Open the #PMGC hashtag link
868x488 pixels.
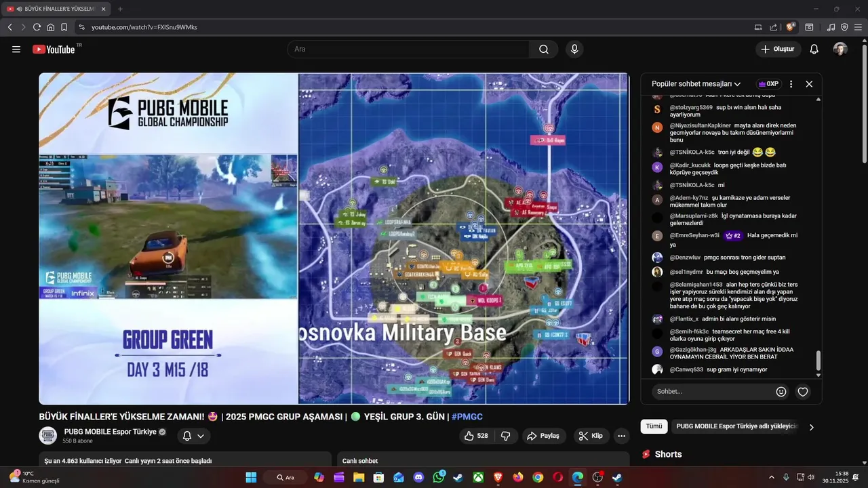tap(467, 417)
